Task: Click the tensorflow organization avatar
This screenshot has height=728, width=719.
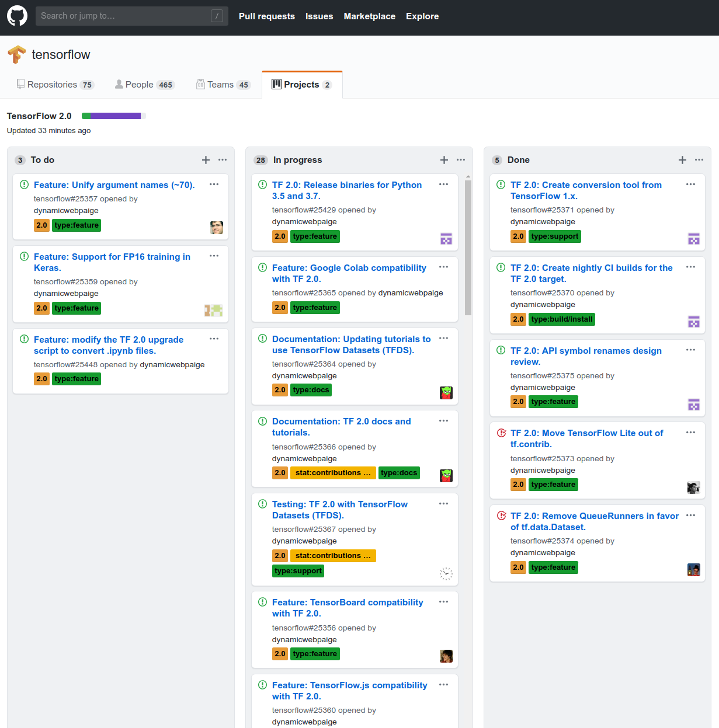Action: tap(17, 54)
